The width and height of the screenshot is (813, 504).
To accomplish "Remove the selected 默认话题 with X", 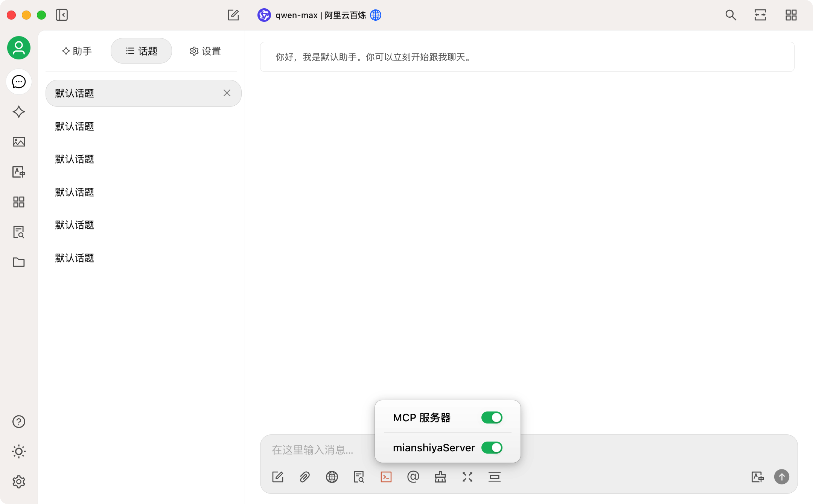I will (227, 93).
